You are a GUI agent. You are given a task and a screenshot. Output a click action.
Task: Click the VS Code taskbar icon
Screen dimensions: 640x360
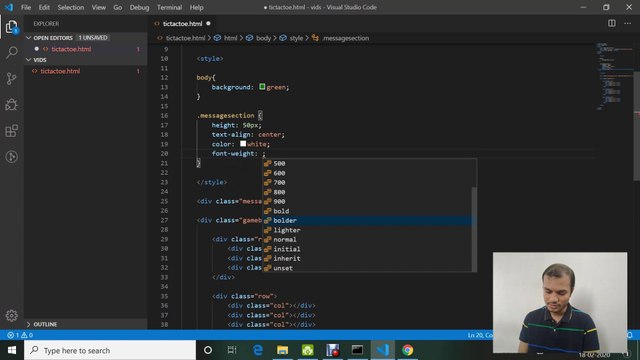tap(382, 350)
